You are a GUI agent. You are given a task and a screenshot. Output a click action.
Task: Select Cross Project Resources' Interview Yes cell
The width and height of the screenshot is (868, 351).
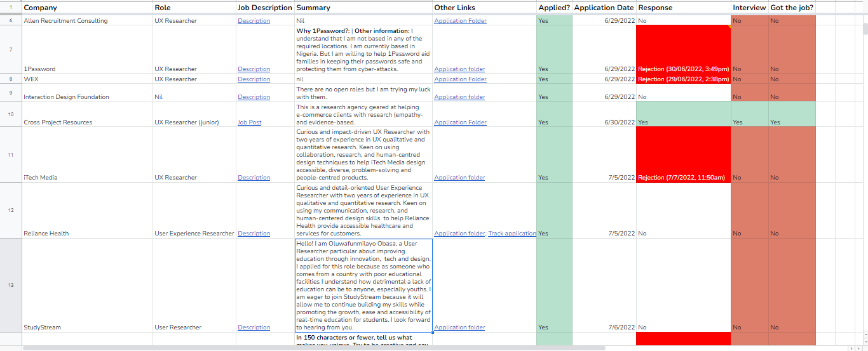[x=749, y=114]
